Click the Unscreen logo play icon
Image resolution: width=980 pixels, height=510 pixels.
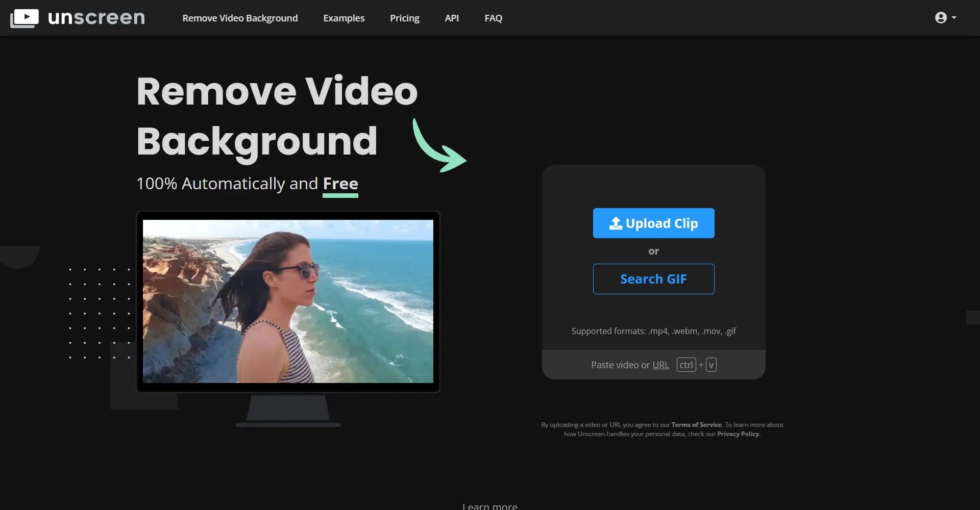[24, 18]
